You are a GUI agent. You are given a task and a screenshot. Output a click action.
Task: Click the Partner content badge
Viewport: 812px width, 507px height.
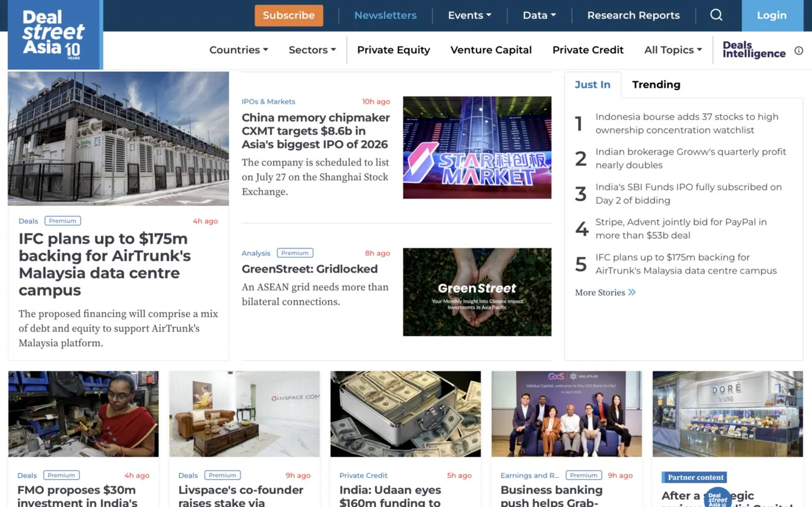click(694, 477)
